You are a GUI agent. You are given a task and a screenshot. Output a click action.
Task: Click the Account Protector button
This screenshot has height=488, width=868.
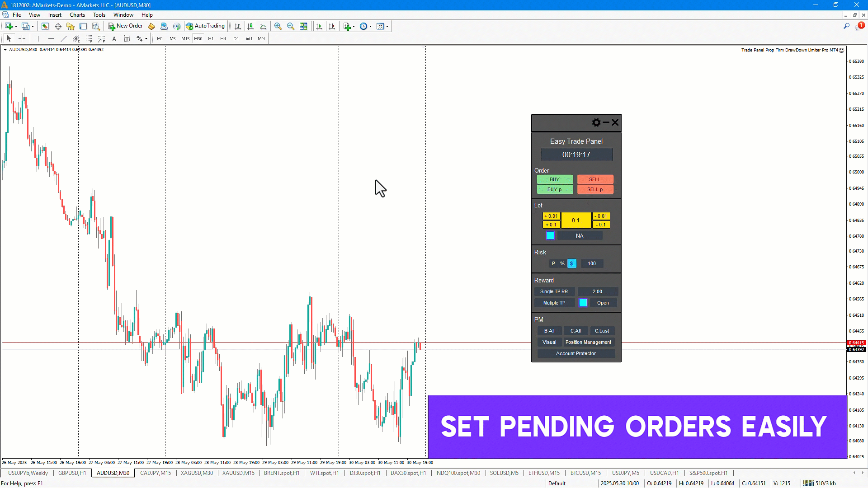coord(576,353)
